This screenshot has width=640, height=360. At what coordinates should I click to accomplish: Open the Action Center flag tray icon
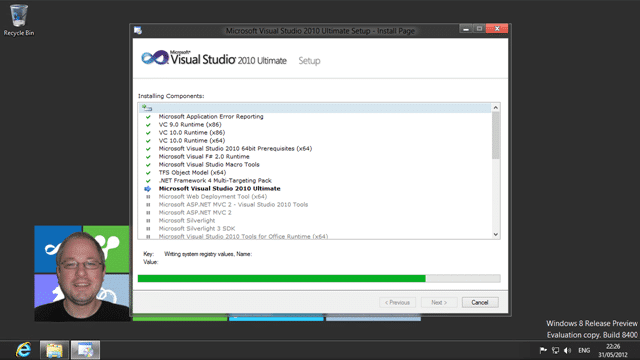(543, 350)
